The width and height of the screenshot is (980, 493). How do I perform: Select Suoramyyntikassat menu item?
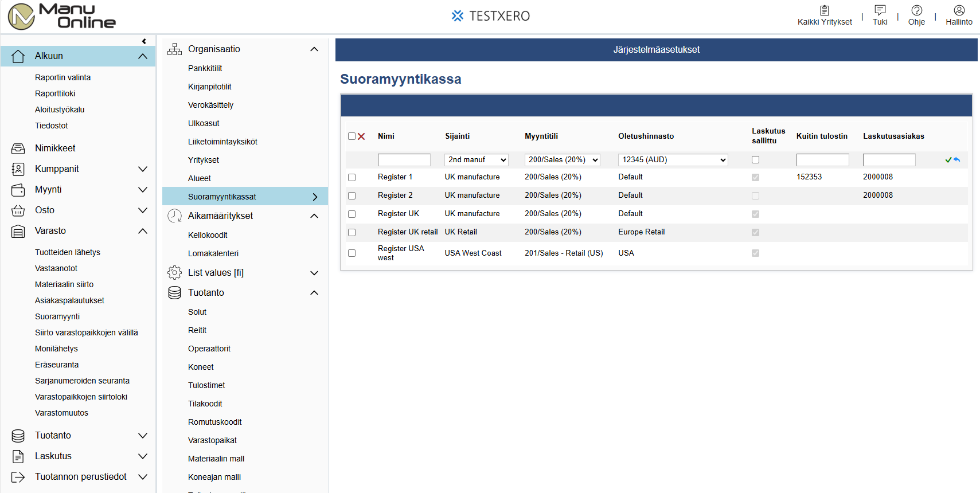pyautogui.click(x=245, y=197)
